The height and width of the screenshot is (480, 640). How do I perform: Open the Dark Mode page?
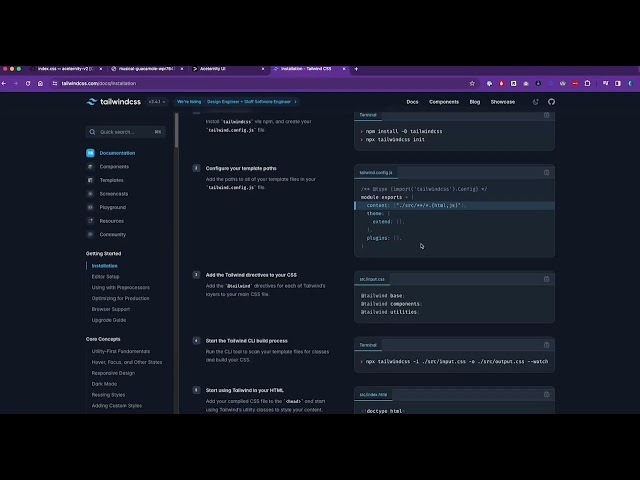[x=104, y=384]
